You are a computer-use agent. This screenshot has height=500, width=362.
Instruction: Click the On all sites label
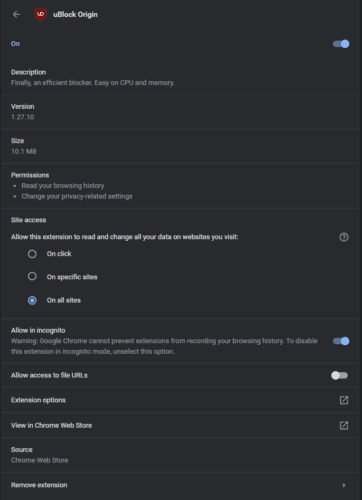[x=64, y=300]
